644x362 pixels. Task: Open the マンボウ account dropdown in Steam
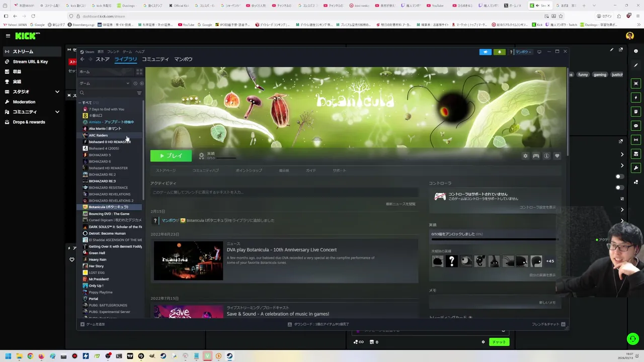pos(523,52)
